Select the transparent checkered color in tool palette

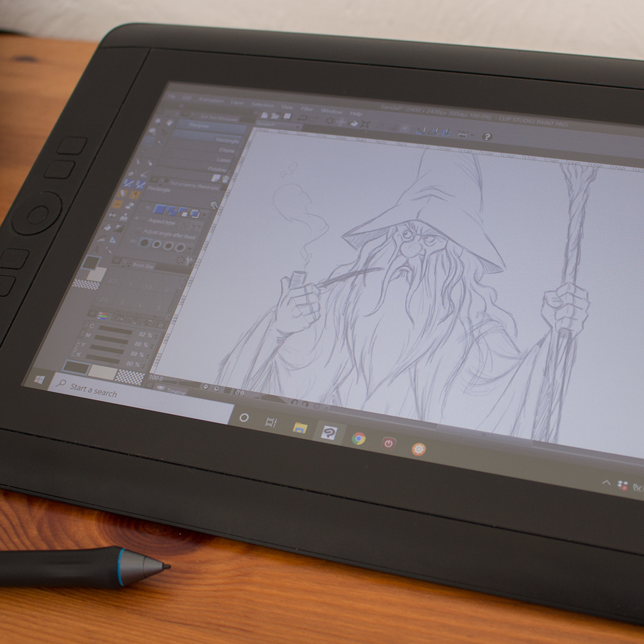(86, 284)
